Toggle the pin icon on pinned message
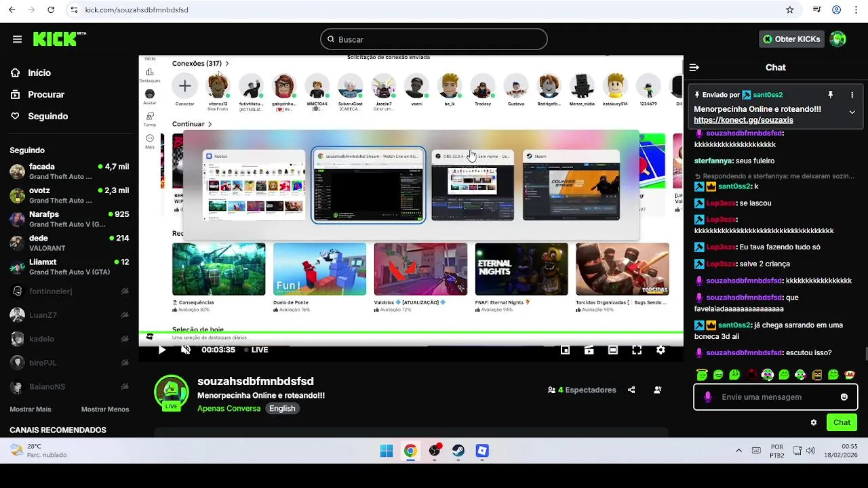The image size is (868, 488). click(x=830, y=95)
